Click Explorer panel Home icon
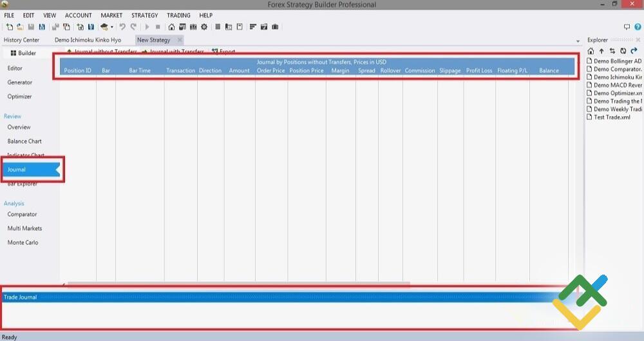The height and width of the screenshot is (341, 644). click(591, 51)
